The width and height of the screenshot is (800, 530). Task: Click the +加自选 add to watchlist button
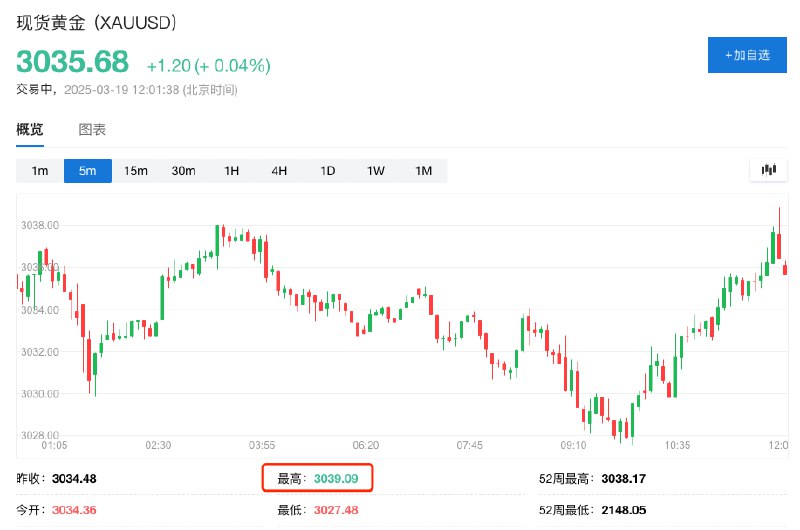click(747, 55)
